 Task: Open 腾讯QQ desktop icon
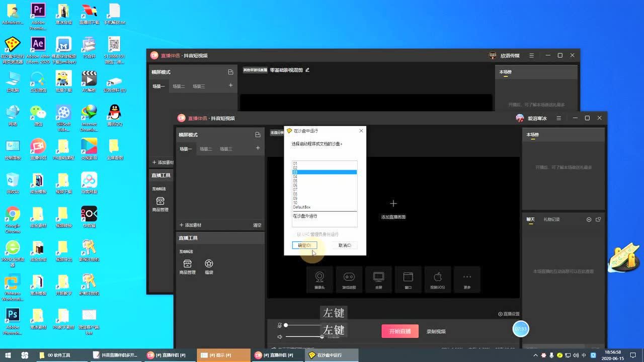pyautogui.click(x=114, y=115)
